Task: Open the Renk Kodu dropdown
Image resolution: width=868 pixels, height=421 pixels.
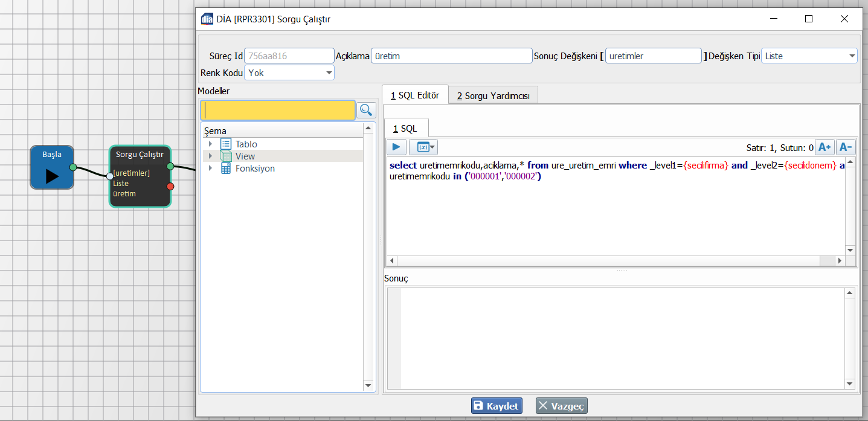Action: coord(289,72)
